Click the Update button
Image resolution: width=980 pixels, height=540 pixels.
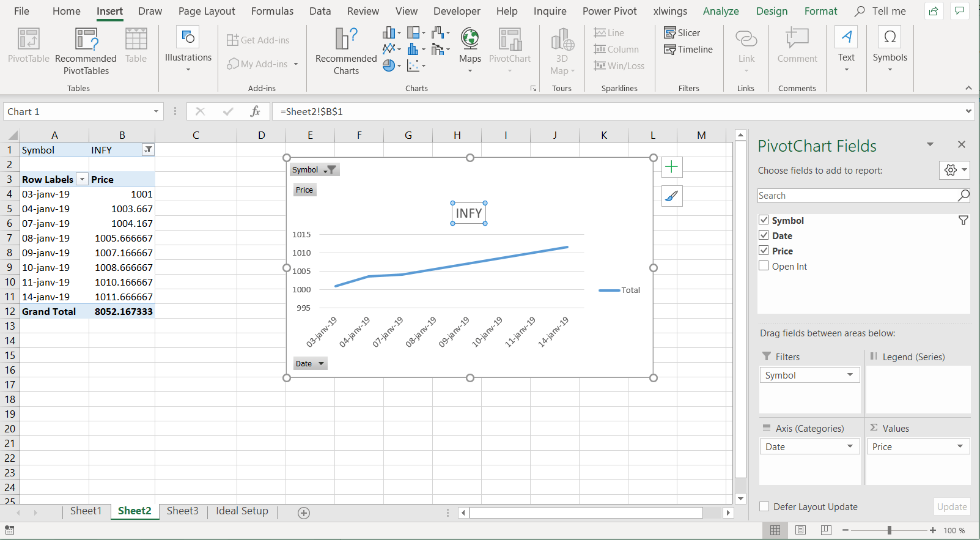(952, 506)
